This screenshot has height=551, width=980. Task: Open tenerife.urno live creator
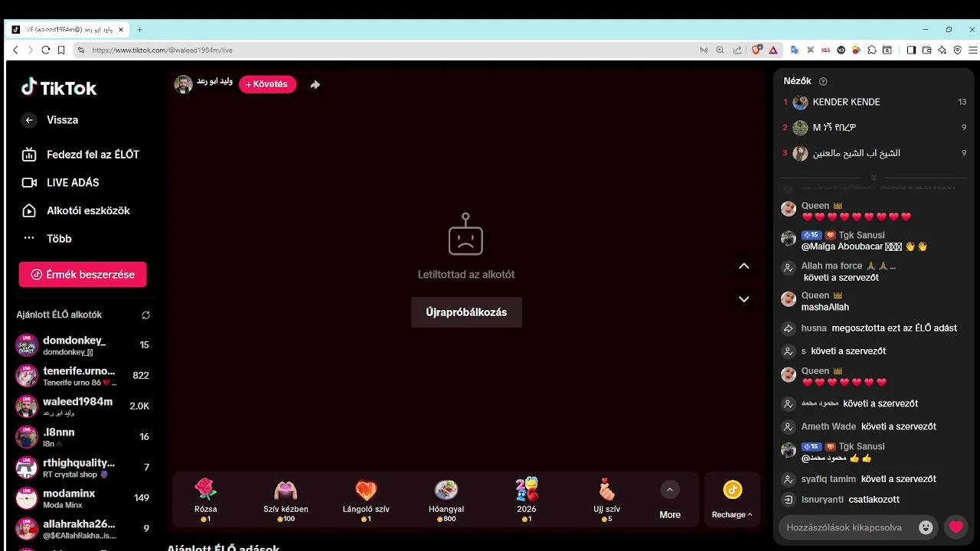pyautogui.click(x=83, y=376)
